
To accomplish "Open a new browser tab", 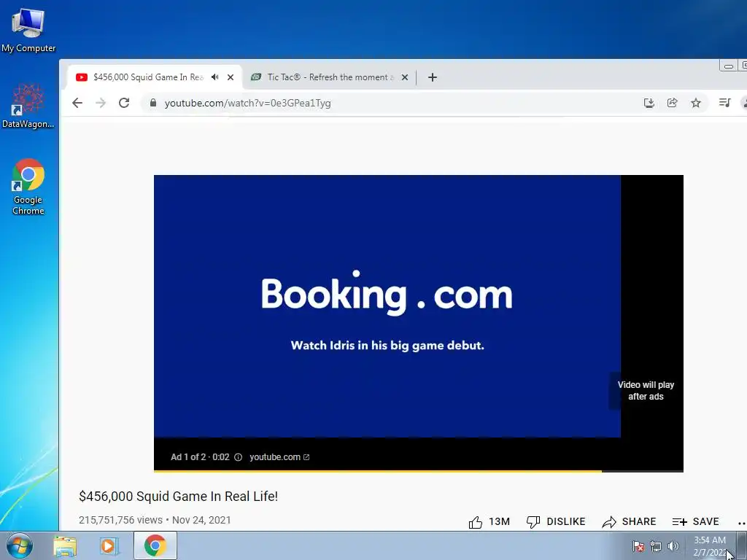I will coord(432,77).
